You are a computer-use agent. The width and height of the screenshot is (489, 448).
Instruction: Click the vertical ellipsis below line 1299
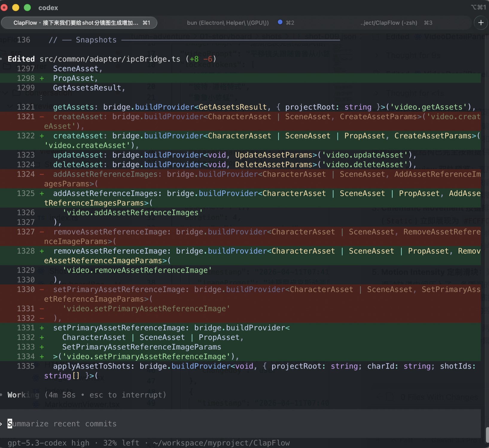click(41, 97)
